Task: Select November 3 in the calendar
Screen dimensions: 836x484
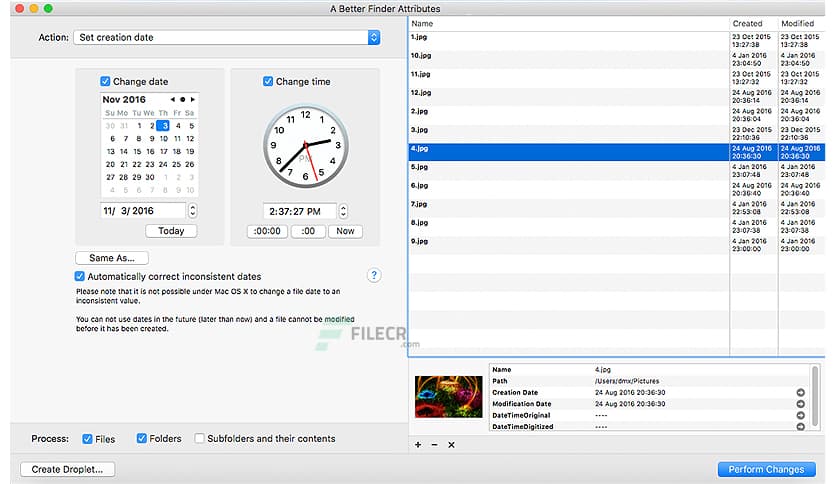Action: coord(163,126)
